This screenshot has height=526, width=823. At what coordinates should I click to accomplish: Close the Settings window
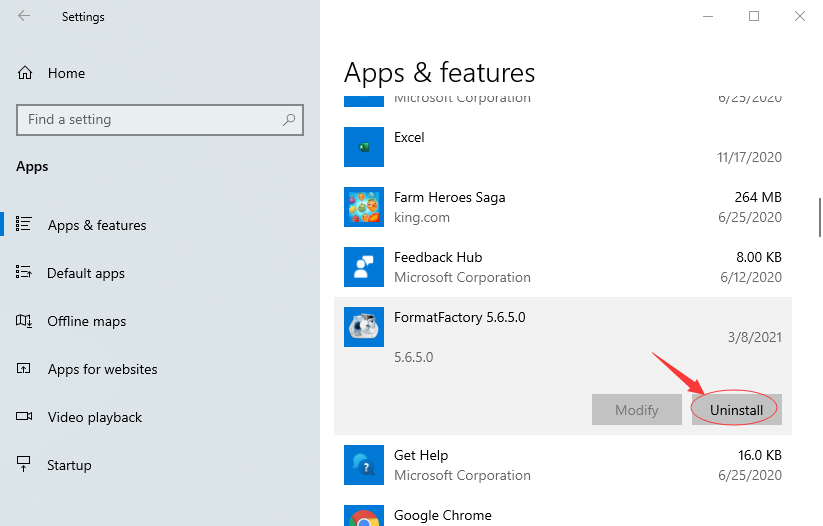tap(799, 16)
